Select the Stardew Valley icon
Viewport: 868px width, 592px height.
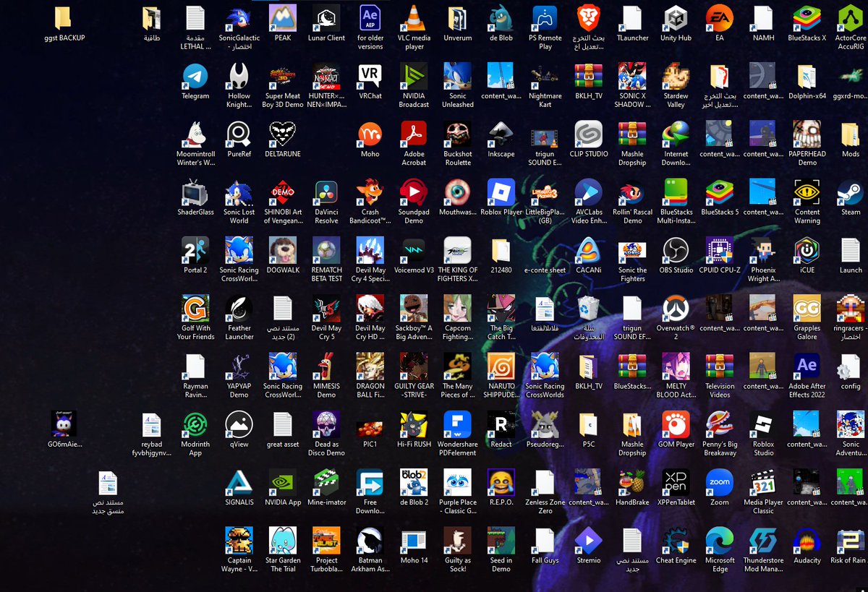point(676,76)
